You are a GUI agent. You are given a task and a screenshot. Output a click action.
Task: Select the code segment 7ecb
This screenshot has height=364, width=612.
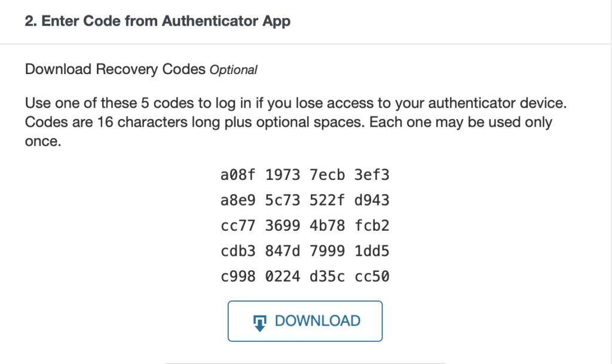click(x=327, y=175)
